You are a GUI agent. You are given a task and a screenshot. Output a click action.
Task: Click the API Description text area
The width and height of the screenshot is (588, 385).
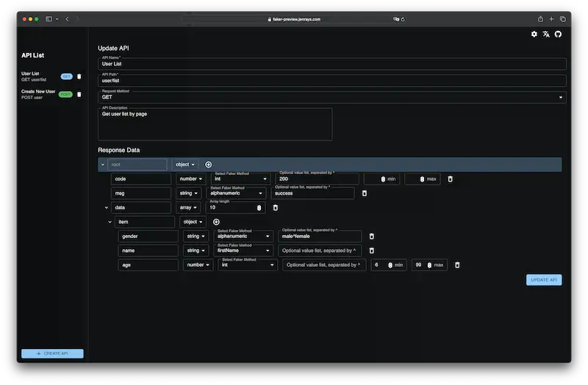(x=215, y=124)
